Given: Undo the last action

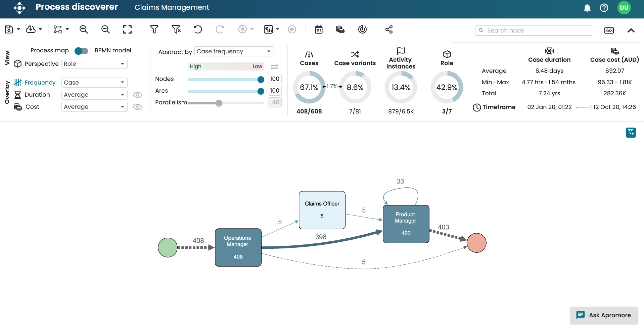Looking at the screenshot, I should click(x=198, y=30).
